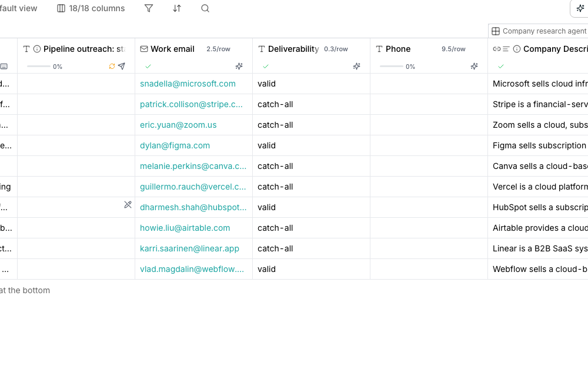Select 'Microsoft sells cloud infr' description cell
Viewport: 588px width, 365px height.
click(x=538, y=84)
